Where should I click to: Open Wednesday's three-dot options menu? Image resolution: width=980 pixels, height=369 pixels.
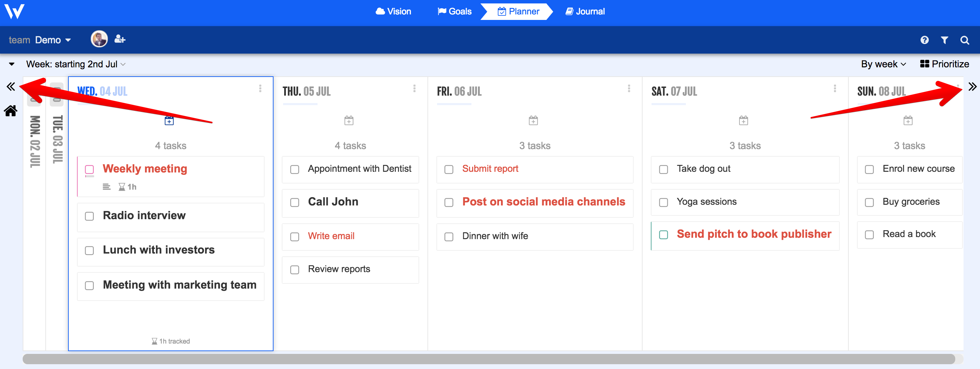tap(260, 89)
